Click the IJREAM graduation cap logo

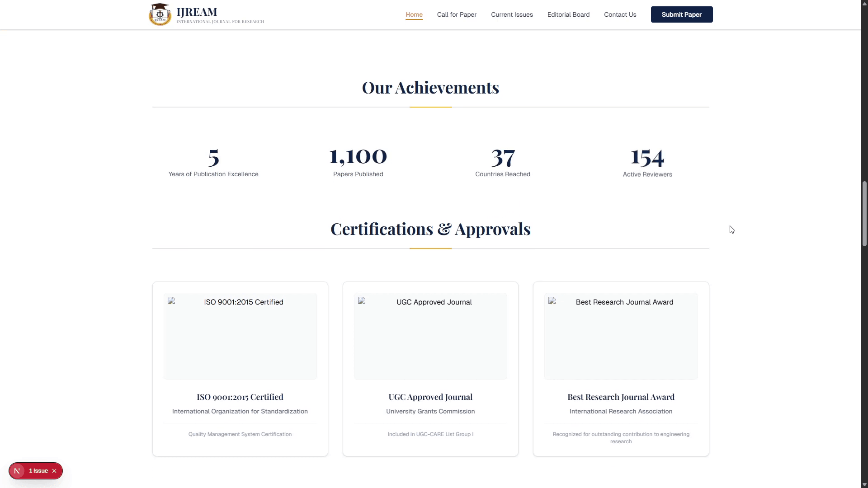pos(160,14)
